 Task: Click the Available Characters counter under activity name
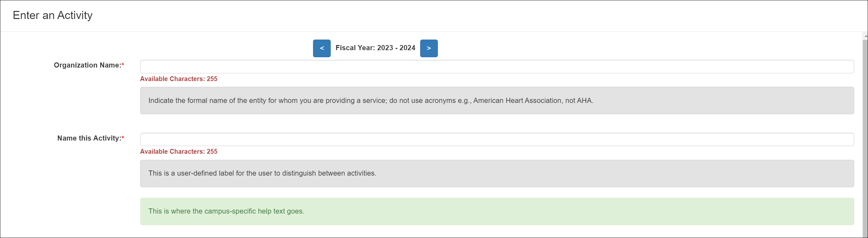click(179, 151)
